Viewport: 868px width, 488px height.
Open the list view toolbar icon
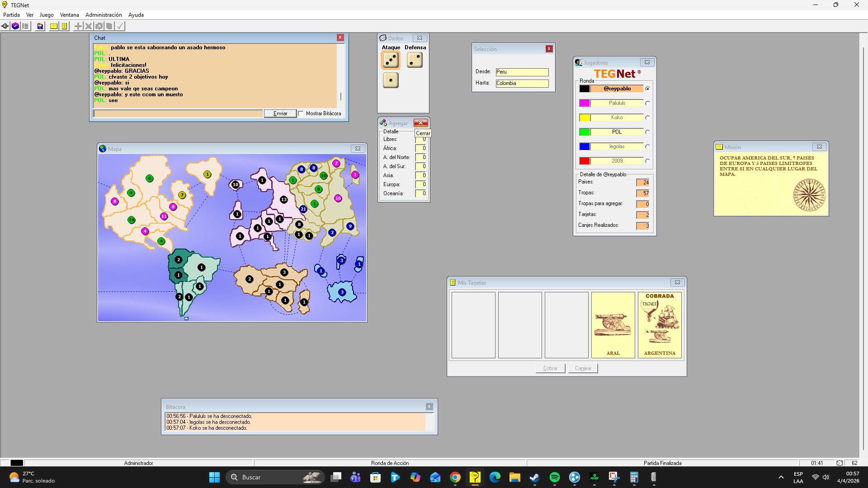(x=26, y=26)
